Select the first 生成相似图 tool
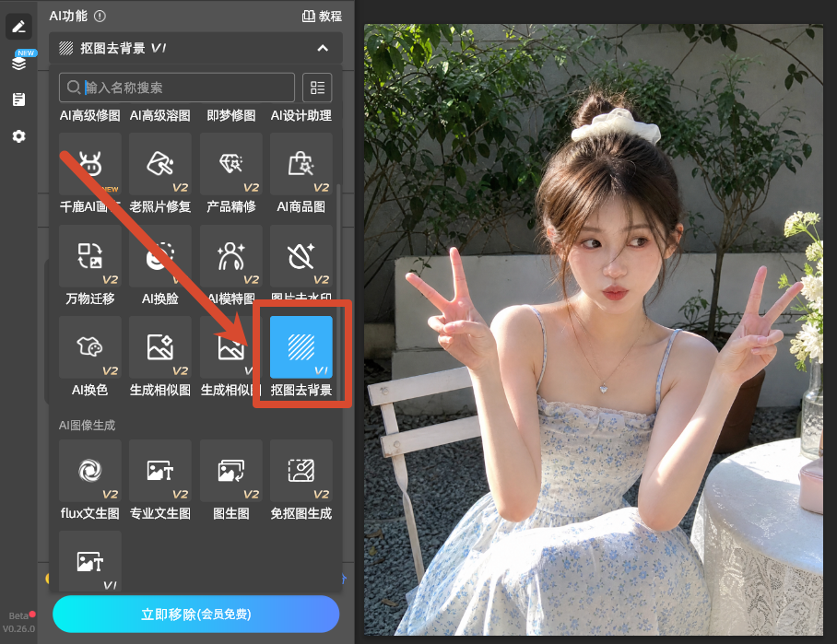This screenshot has width=837, height=644. point(160,357)
